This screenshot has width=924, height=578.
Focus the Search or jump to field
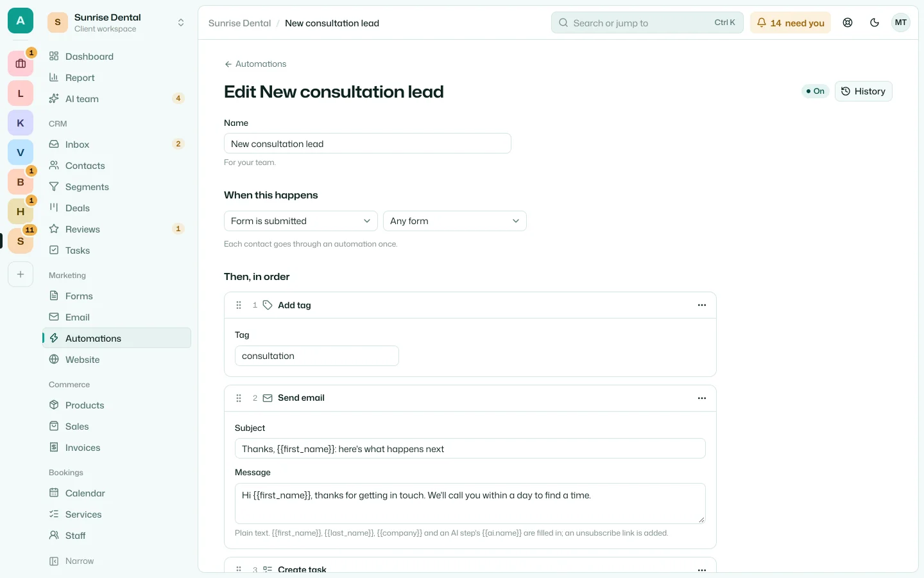pos(647,22)
